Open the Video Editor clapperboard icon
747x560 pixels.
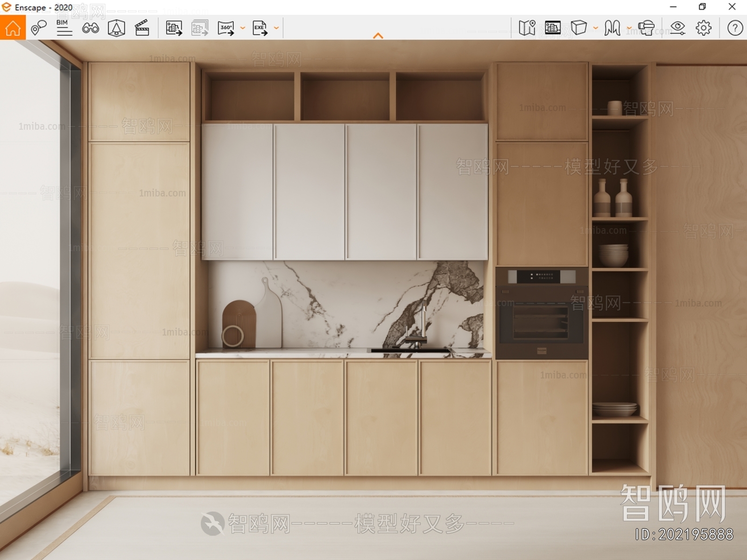pyautogui.click(x=142, y=28)
